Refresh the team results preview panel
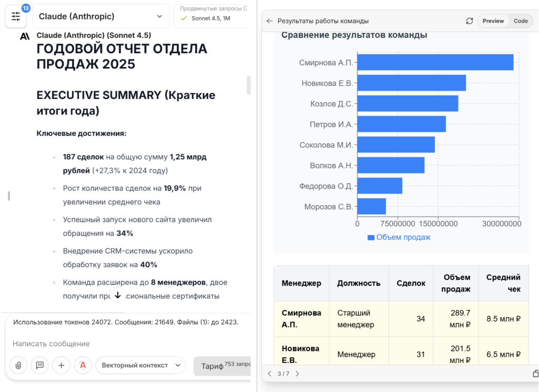Viewport: 539px width, 392px height. pos(469,21)
